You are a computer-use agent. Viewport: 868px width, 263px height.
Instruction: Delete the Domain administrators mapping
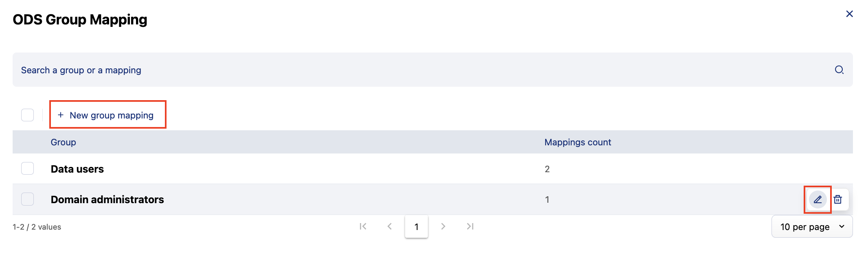837,199
